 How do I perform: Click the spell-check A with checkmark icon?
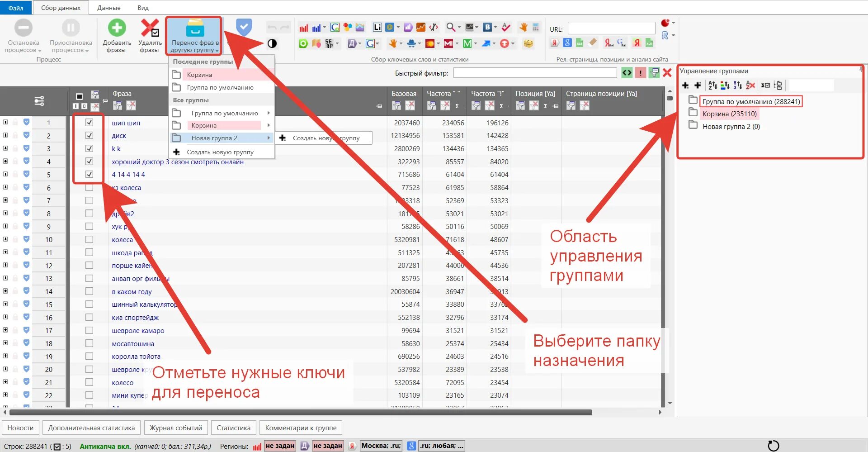[x=506, y=27]
